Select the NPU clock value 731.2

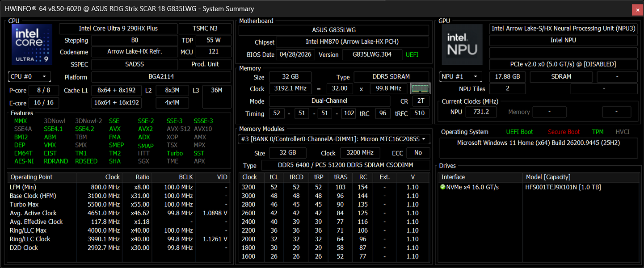(x=481, y=112)
